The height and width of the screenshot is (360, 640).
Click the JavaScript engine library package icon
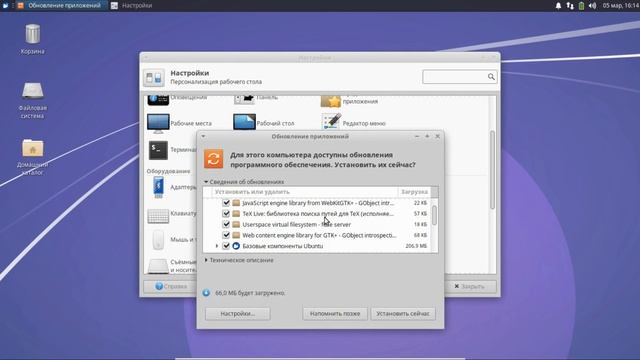(x=236, y=203)
